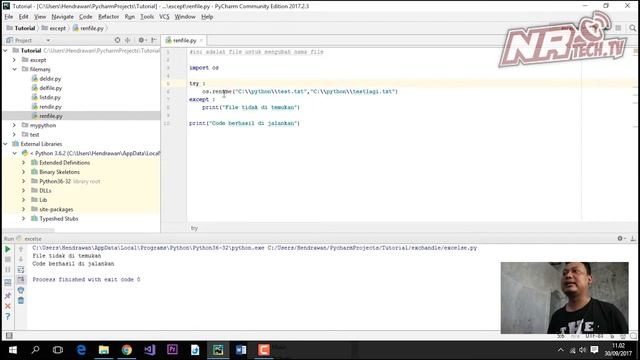Click the Up the stack trace arrow
This screenshot has width=640, height=360.
21,249
